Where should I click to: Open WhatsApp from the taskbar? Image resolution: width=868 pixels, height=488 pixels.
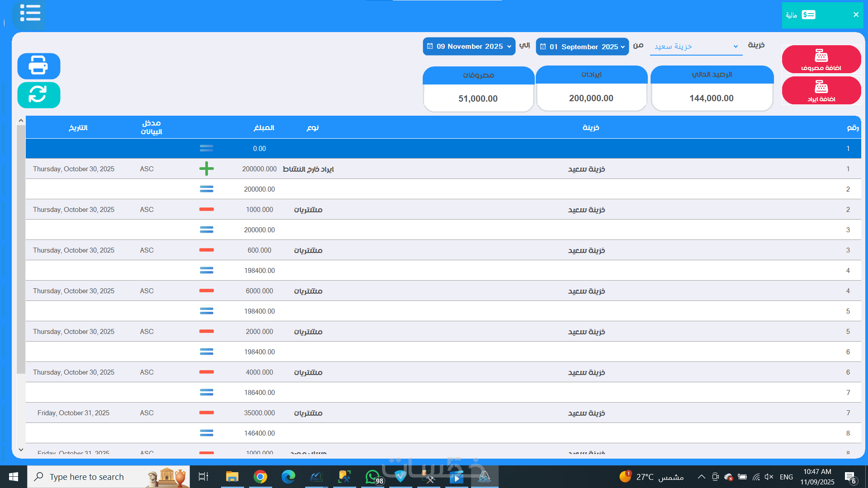(x=373, y=477)
